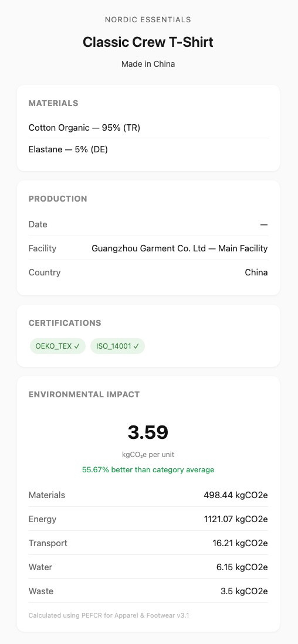Click the Materials section heading
This screenshot has width=298, height=644.
tap(53, 103)
